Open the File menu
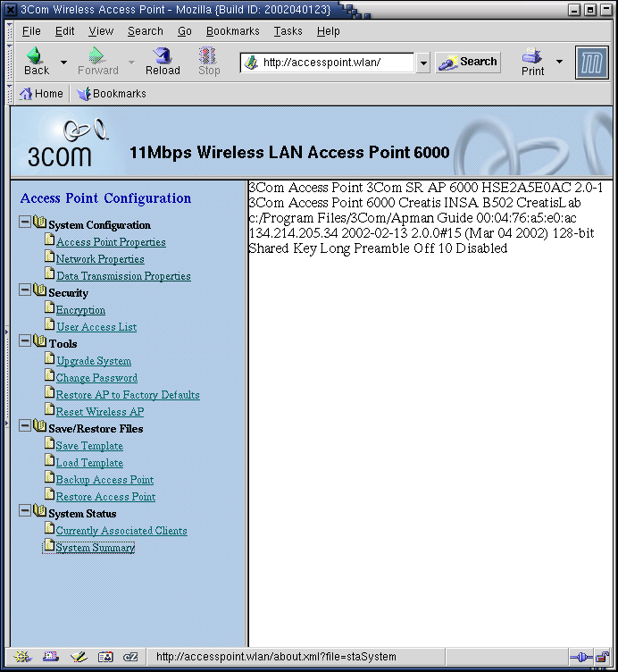618x672 pixels. [31, 31]
